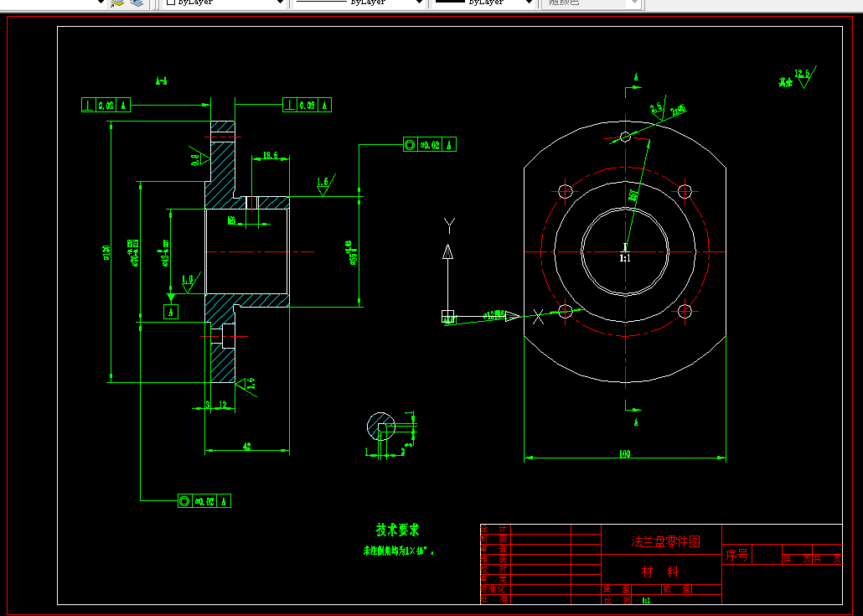This screenshot has width=863, height=616.
Task: Click the 制图 row label
Action: (494, 539)
